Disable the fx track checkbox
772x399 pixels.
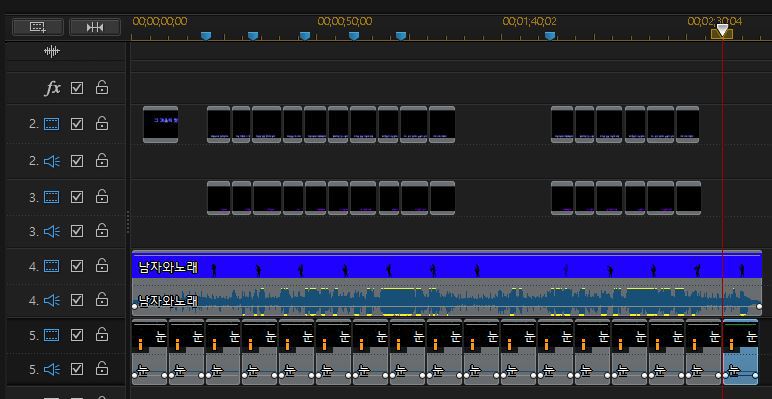tap(77, 88)
